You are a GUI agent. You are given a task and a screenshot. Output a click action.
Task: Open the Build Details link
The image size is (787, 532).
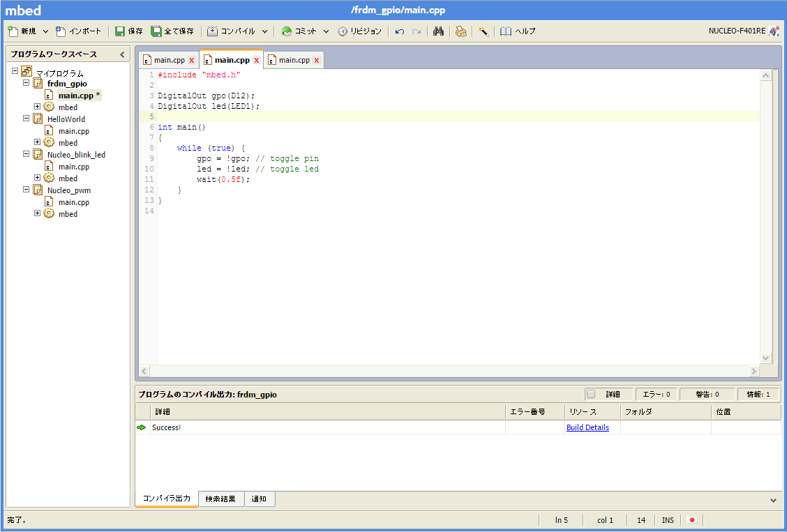(587, 427)
